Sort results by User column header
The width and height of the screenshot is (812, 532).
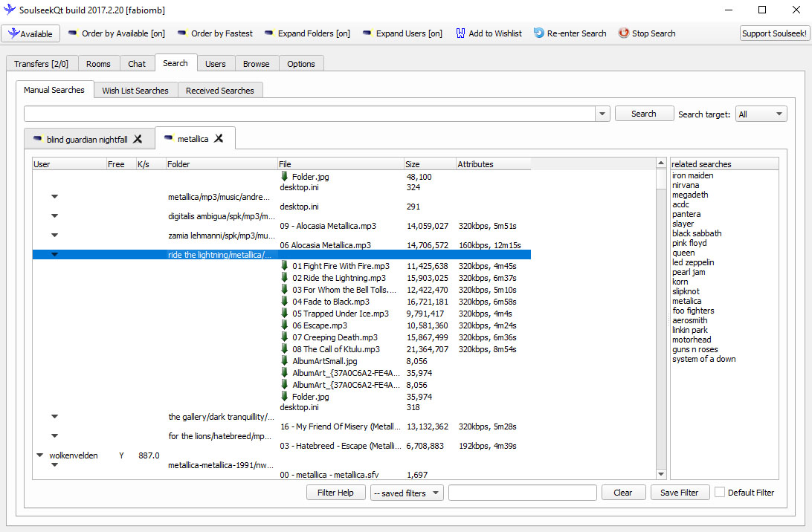click(x=69, y=164)
